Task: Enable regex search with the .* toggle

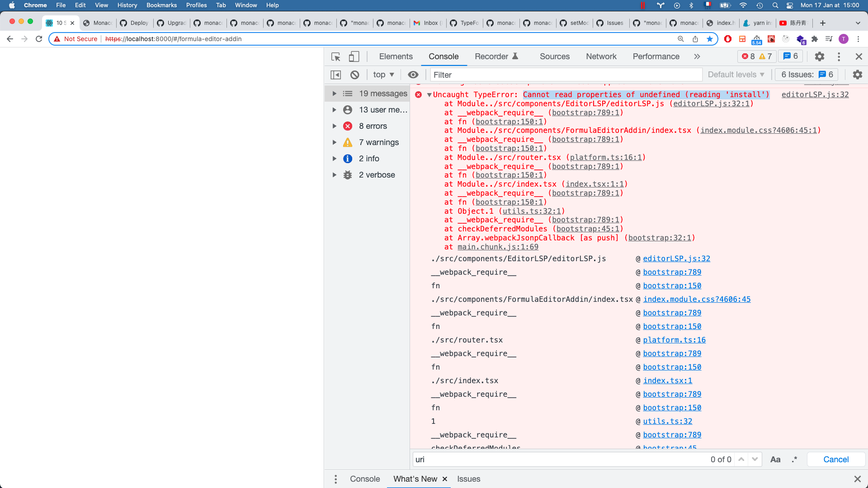Action: tap(793, 459)
